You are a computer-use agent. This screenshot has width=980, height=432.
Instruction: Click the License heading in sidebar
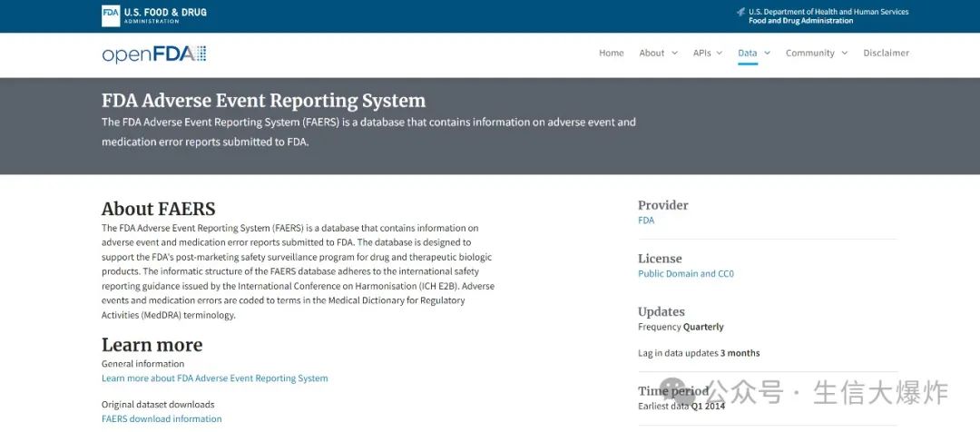pos(660,258)
